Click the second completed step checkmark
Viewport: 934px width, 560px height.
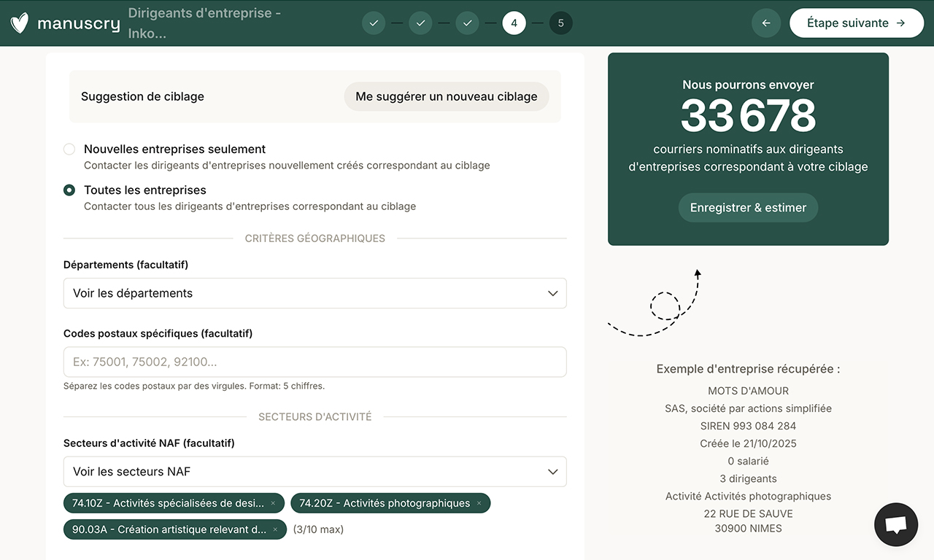click(420, 23)
